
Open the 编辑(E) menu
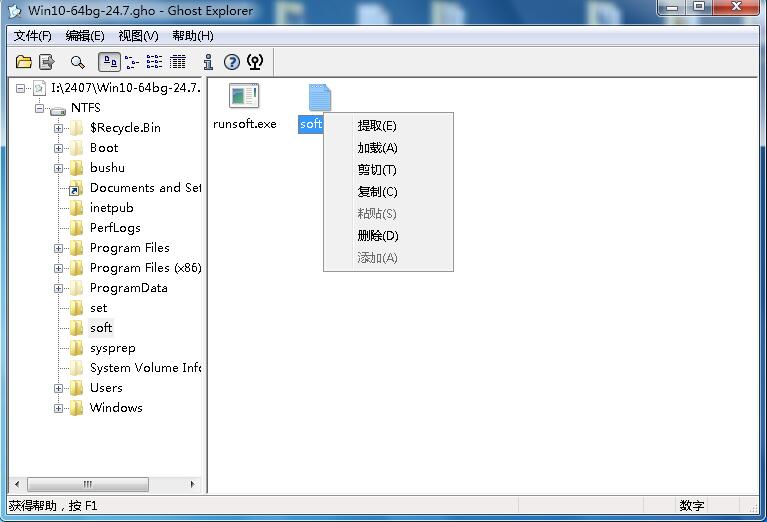pos(85,36)
